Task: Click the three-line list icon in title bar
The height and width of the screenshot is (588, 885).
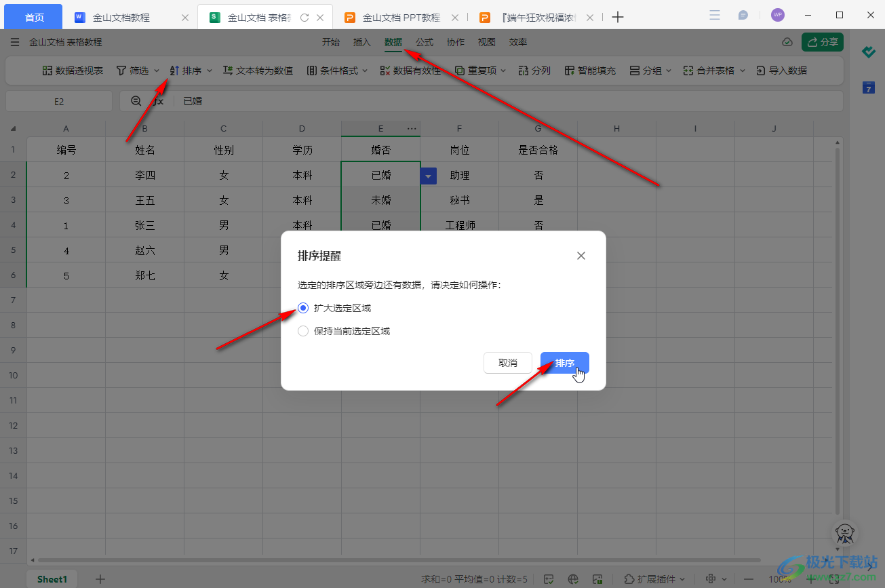Action: click(x=714, y=15)
